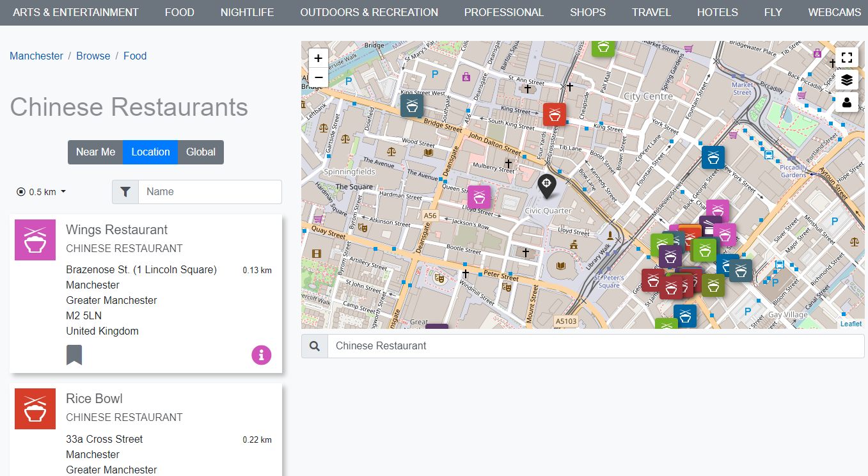868x476 pixels.
Task: Click the user location person icon
Action: tap(847, 102)
